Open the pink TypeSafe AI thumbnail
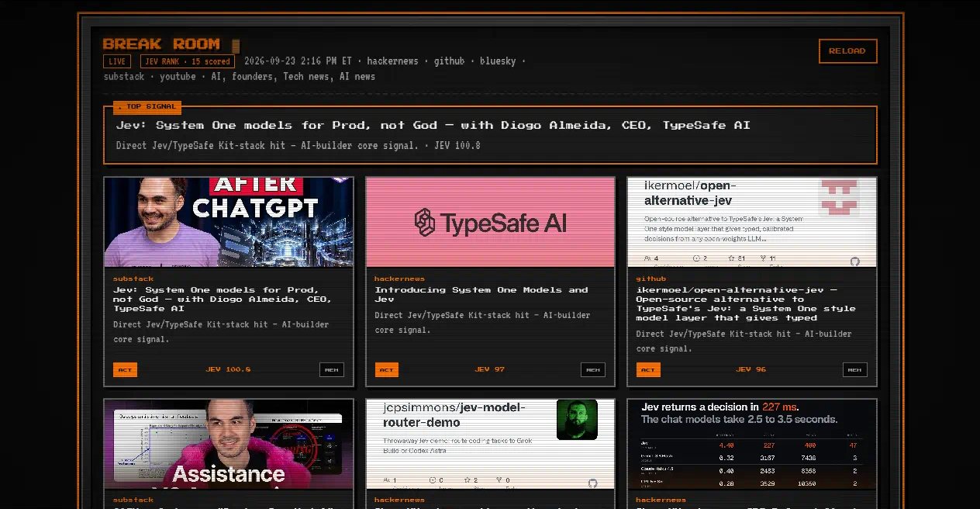This screenshot has width=980, height=509. pos(490,222)
